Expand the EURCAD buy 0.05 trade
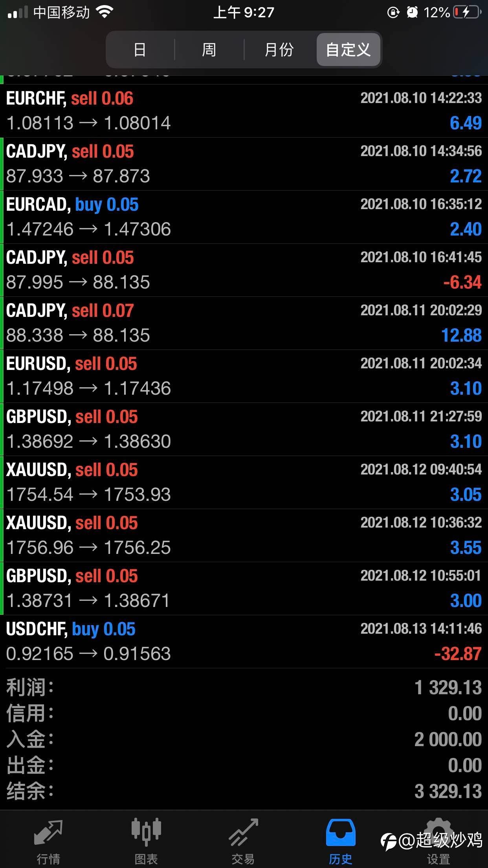 click(244, 217)
